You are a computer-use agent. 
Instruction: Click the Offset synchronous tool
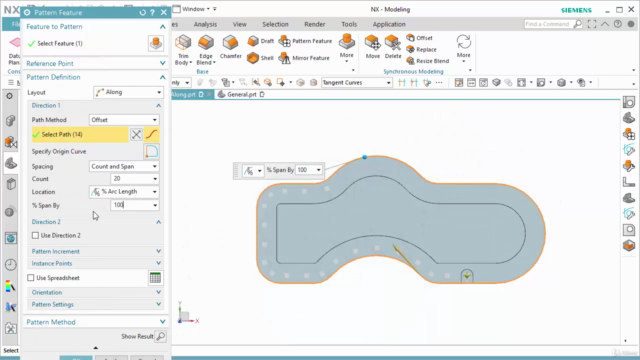(x=419, y=38)
